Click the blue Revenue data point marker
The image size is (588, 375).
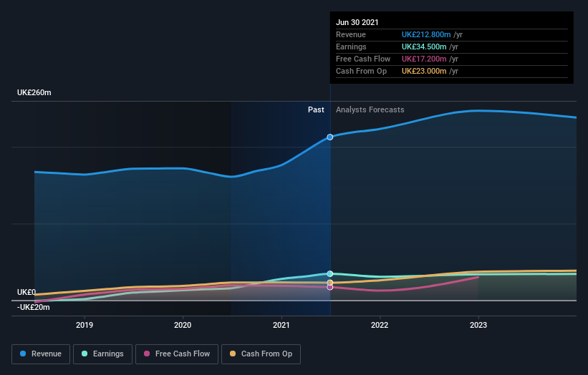coord(330,137)
